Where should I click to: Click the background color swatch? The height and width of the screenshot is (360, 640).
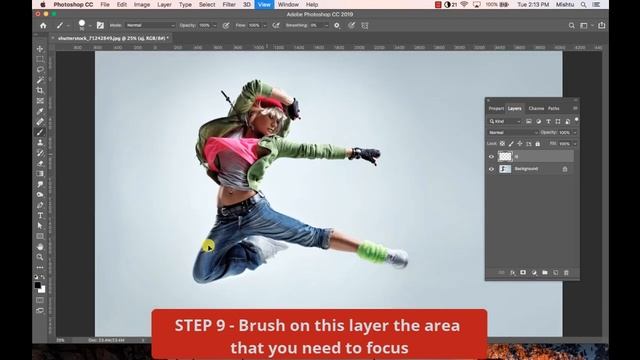tap(42, 289)
